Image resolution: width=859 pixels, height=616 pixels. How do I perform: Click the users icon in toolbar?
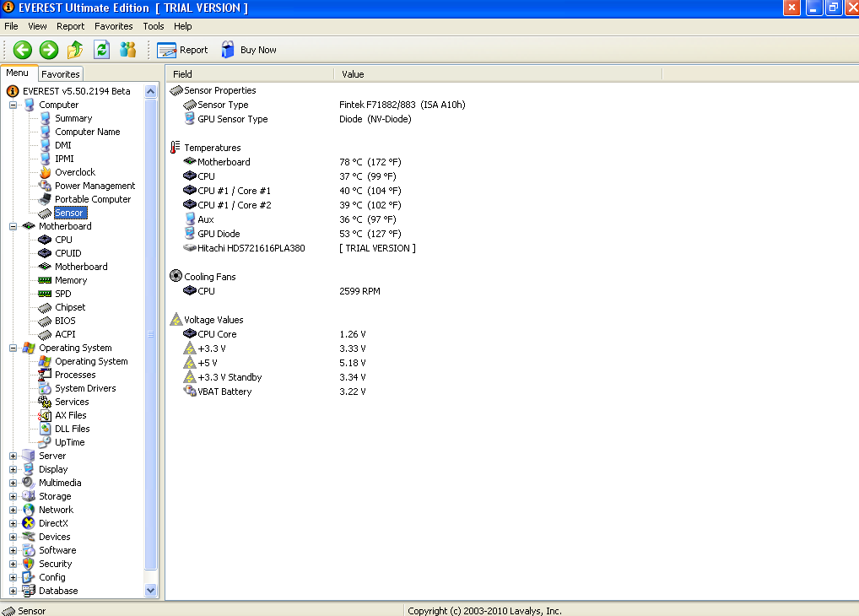pos(127,50)
